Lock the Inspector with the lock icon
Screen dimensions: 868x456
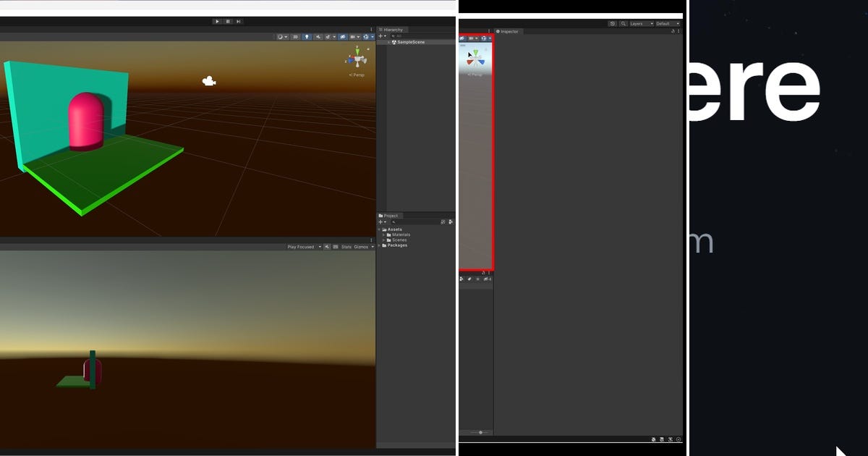[673, 32]
